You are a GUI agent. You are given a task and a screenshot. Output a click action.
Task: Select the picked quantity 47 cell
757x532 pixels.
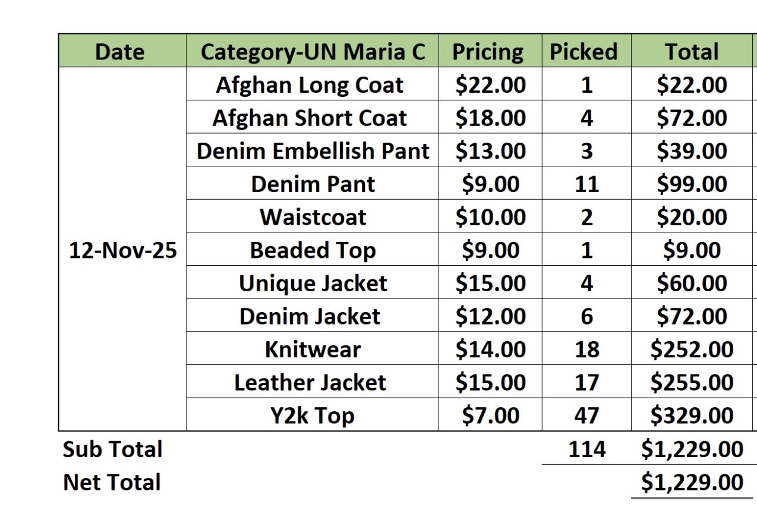(x=586, y=415)
